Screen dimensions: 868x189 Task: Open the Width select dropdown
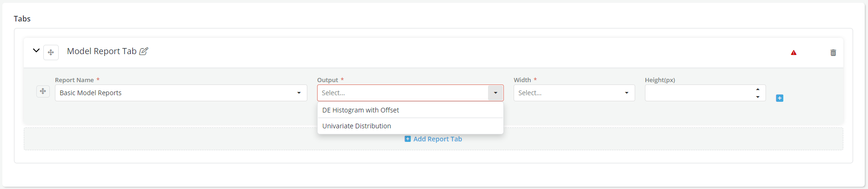tap(568, 93)
